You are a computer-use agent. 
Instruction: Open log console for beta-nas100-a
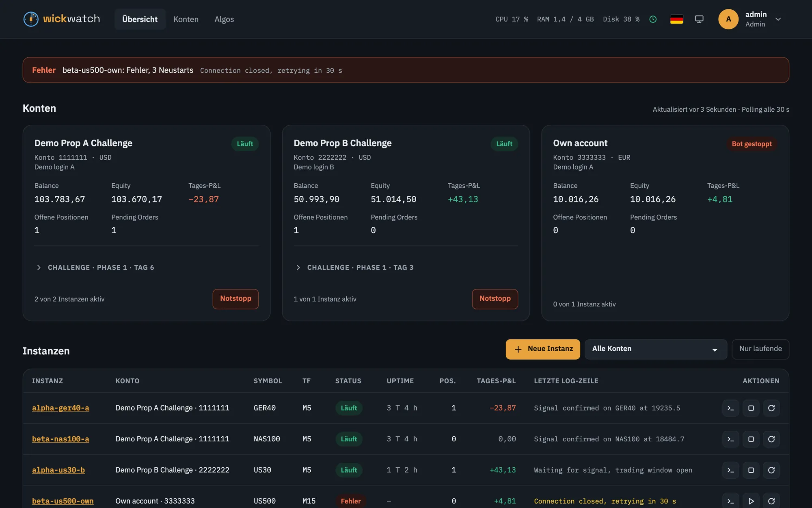click(730, 439)
